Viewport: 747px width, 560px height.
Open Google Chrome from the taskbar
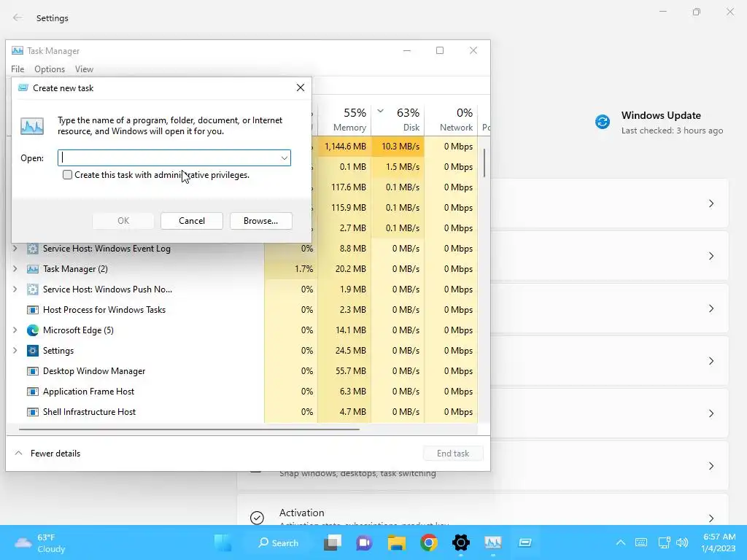coord(429,542)
